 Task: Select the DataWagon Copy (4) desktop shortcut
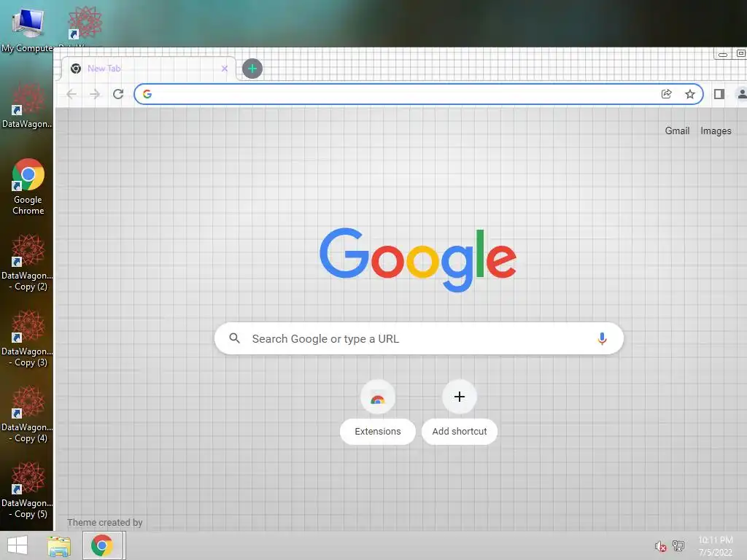pos(28,414)
